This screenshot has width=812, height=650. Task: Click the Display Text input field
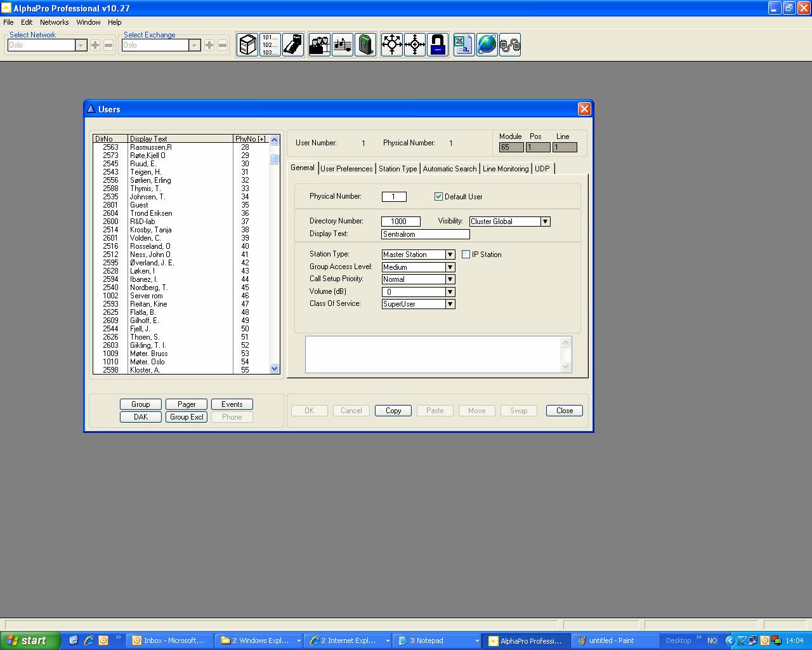pos(425,234)
